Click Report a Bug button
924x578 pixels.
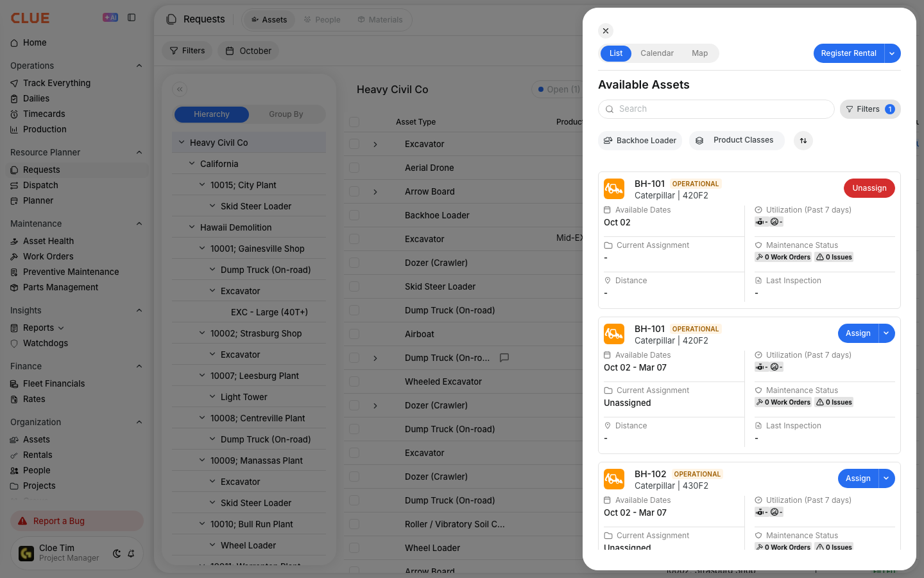point(77,521)
